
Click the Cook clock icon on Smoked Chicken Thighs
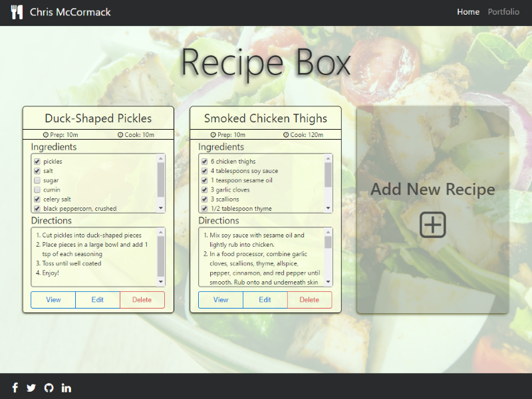point(286,135)
